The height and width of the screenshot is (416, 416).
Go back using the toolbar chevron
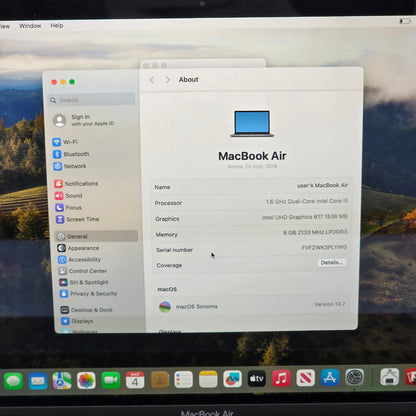(x=152, y=80)
